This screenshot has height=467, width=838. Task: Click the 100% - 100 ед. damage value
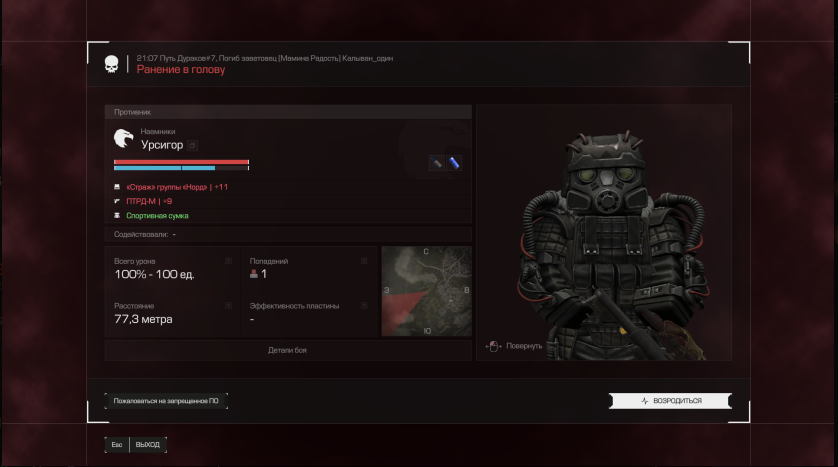pos(154,275)
